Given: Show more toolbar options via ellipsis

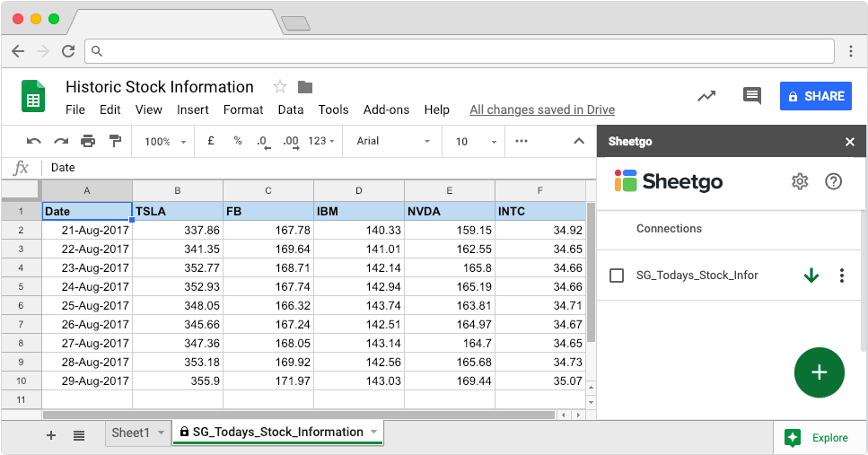Looking at the screenshot, I should coord(522,141).
